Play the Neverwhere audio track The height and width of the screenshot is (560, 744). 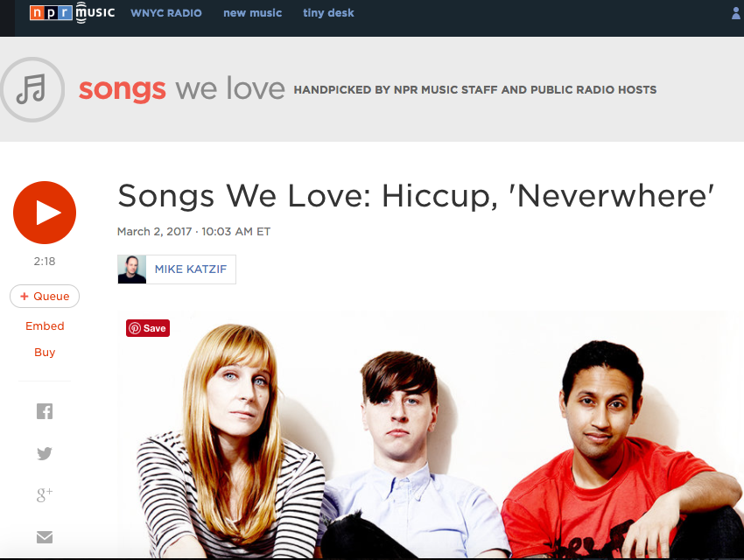[45, 213]
